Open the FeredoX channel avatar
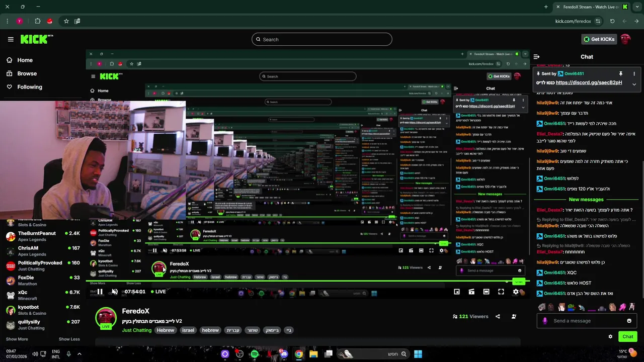This screenshot has height=362, width=644. tap(106, 318)
